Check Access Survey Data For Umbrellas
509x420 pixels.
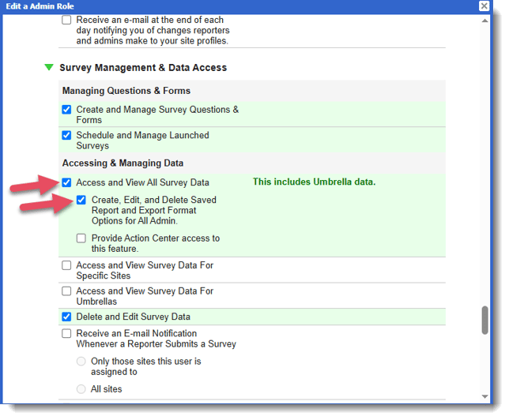point(66,291)
